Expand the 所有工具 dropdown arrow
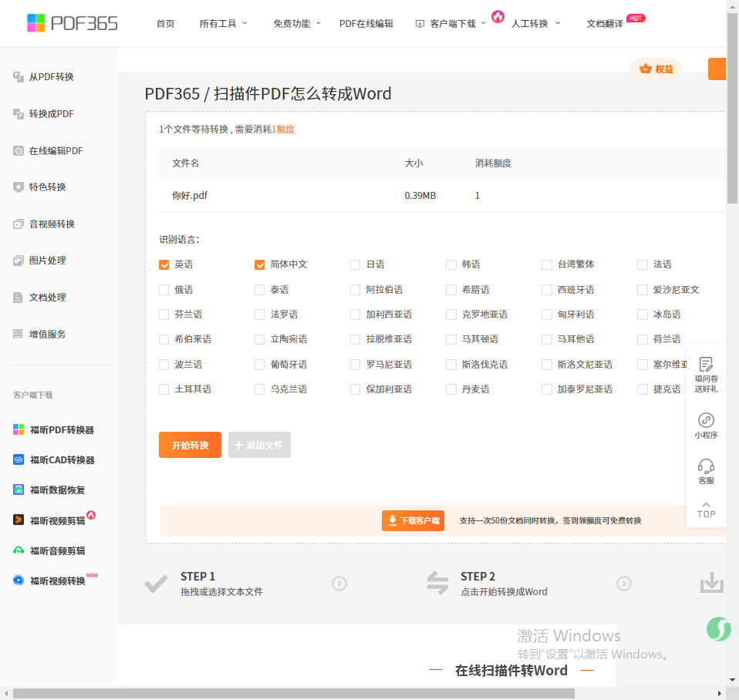The width and height of the screenshot is (739, 700). [245, 23]
